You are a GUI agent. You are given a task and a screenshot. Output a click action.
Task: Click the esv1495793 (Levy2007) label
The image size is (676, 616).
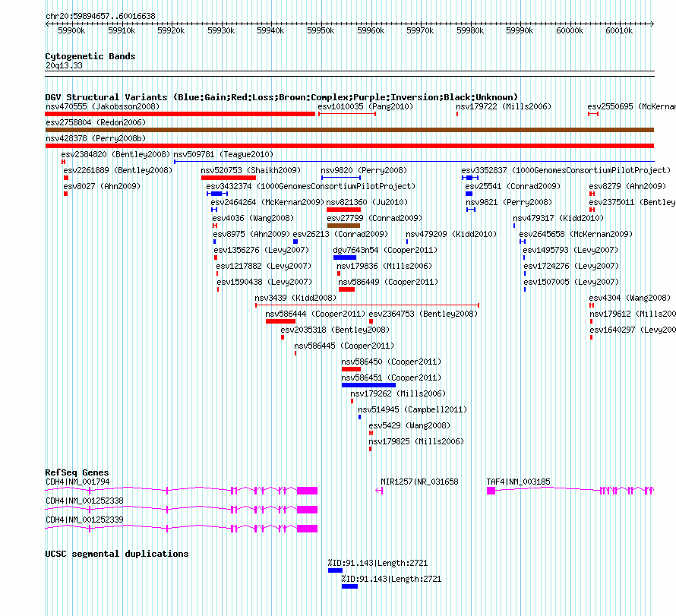point(570,250)
